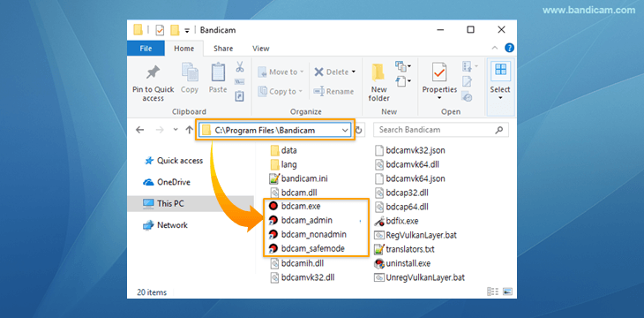Select bdcamvk32.dll file
644x318 pixels.
[302, 277]
